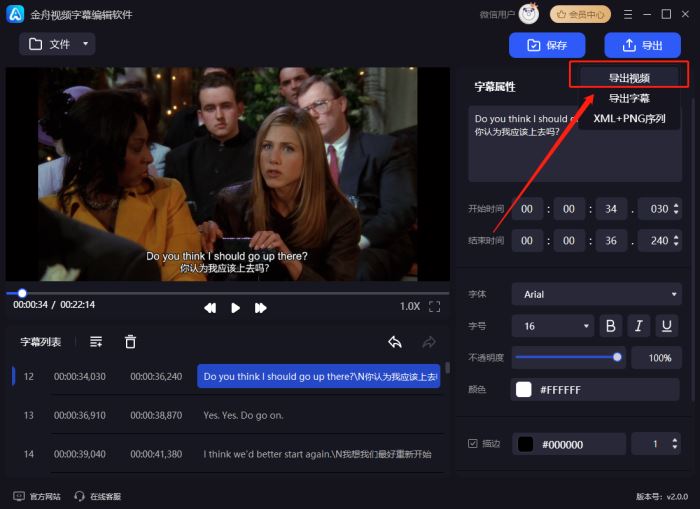The height and width of the screenshot is (509, 700).
Task: Click the redo arrow icon
Action: pos(429,342)
